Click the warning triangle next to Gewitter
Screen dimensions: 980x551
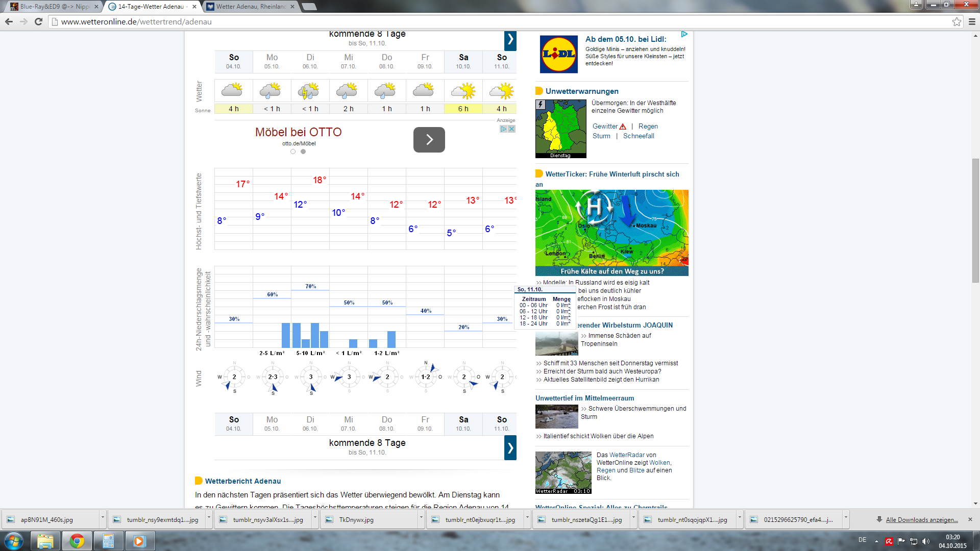click(623, 126)
